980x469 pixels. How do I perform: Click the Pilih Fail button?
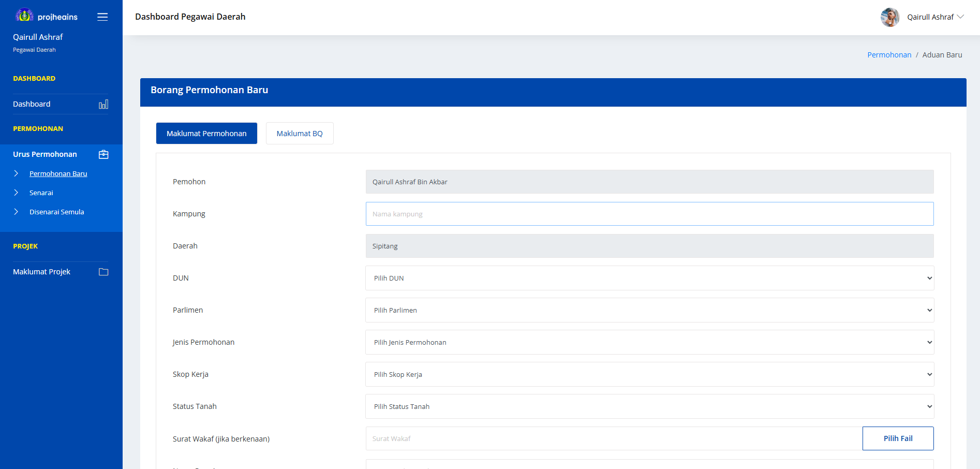[x=898, y=438]
